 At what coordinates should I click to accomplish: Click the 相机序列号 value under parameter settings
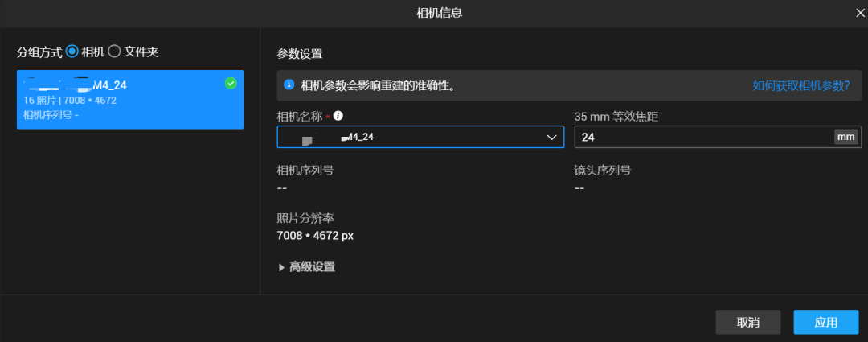(x=282, y=188)
